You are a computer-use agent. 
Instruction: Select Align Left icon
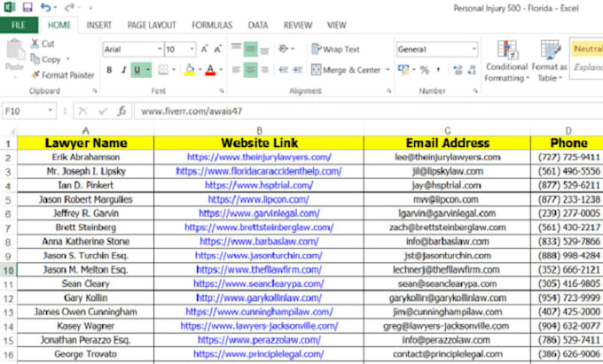tap(236, 70)
